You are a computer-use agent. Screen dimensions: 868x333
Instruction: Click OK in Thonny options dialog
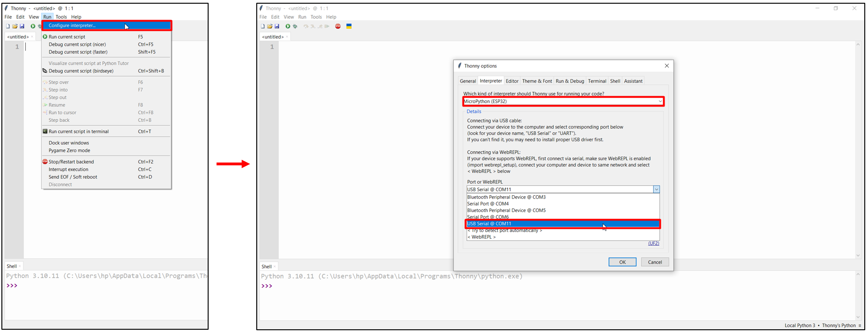click(622, 262)
